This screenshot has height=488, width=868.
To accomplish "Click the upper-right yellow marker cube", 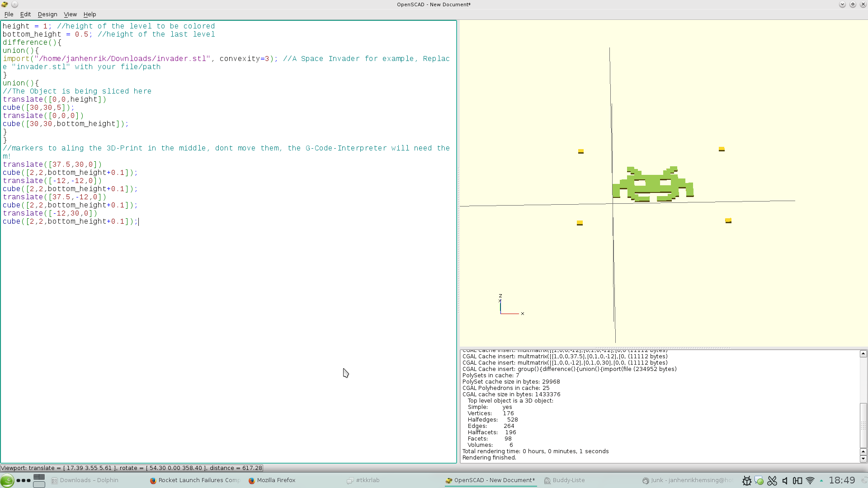I will pyautogui.click(x=722, y=149).
